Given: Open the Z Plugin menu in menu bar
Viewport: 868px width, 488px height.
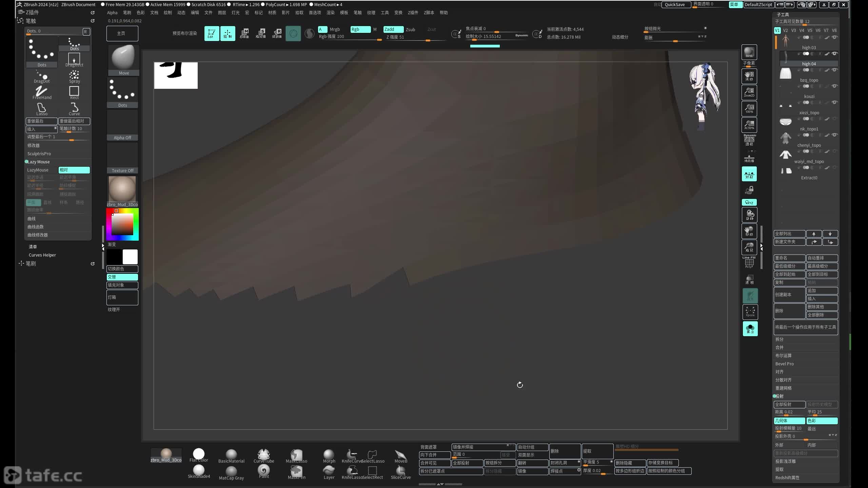Looking at the screenshot, I should tap(413, 13).
